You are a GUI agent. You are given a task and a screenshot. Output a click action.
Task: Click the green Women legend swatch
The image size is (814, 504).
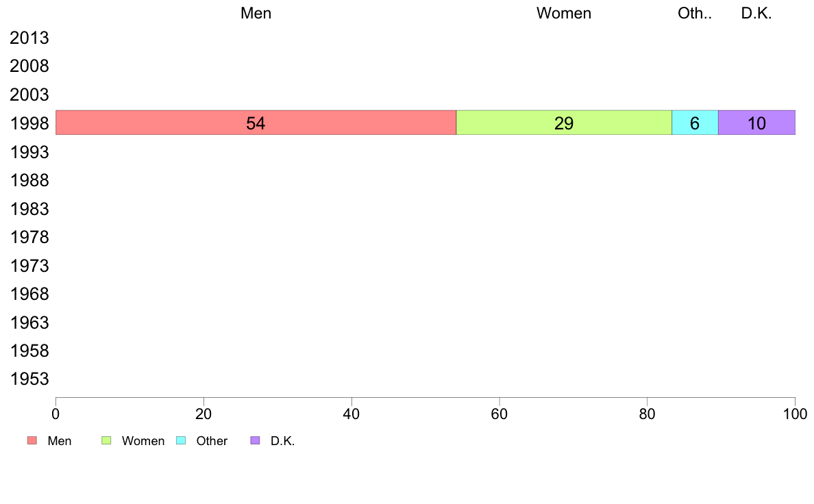(106, 441)
